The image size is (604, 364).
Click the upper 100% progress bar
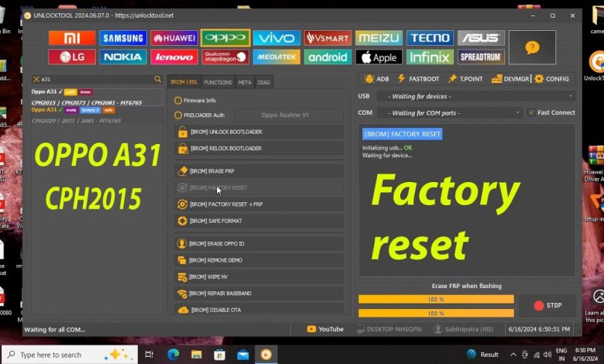coord(436,299)
